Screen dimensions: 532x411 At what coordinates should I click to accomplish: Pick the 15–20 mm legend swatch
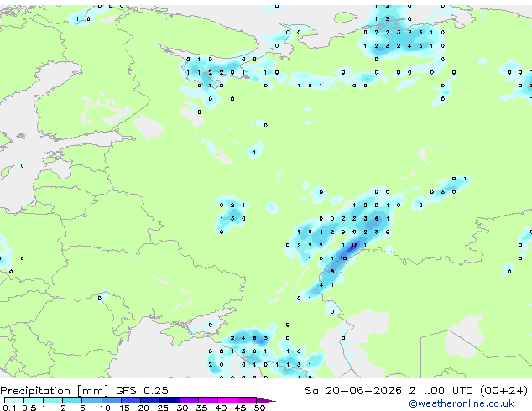[x=130, y=400]
